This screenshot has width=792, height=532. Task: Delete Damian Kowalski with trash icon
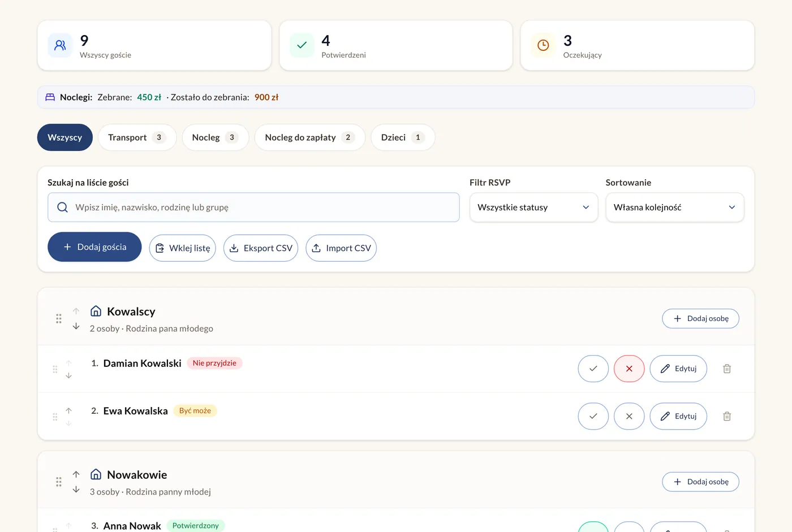tap(727, 369)
